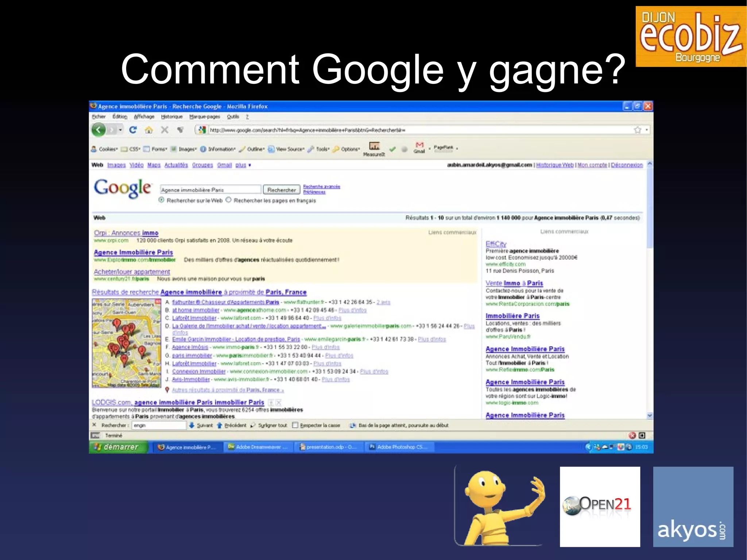This screenshot has width=747, height=560.
Task: Click the Suivant down-arrow in find bar
Action: coord(201,425)
